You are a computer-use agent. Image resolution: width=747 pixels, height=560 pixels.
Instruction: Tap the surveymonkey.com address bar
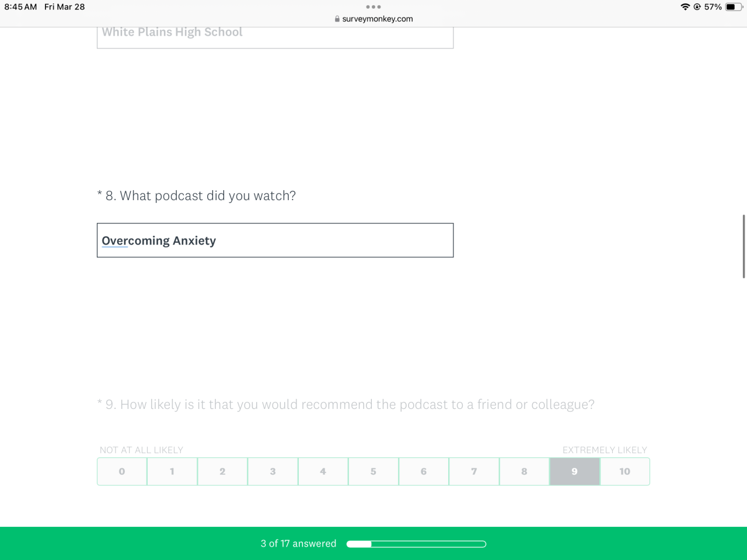pyautogui.click(x=377, y=19)
